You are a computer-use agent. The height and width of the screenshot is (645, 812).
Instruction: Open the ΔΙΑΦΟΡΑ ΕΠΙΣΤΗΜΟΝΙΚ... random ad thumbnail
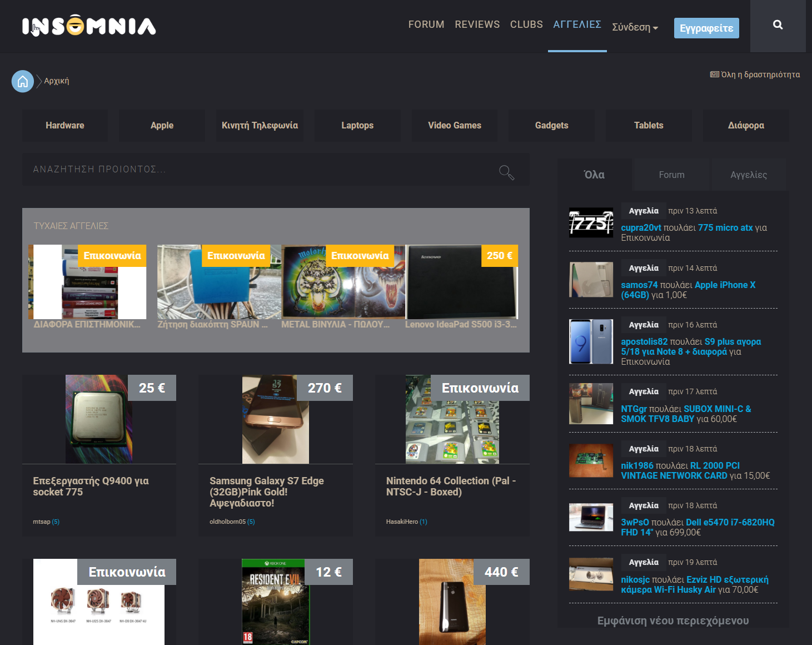point(87,282)
